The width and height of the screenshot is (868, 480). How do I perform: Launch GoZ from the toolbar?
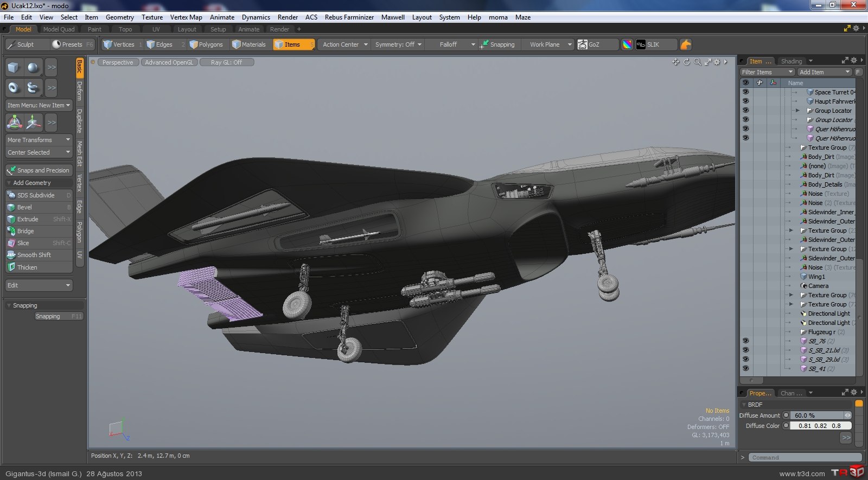597,44
